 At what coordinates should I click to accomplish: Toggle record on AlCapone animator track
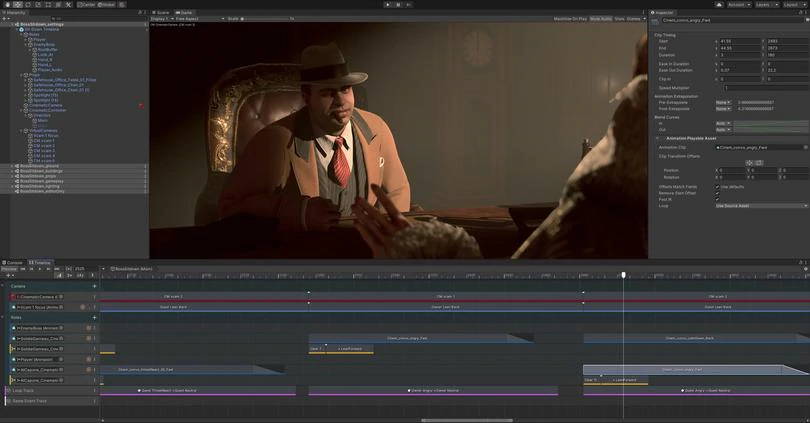[88, 370]
